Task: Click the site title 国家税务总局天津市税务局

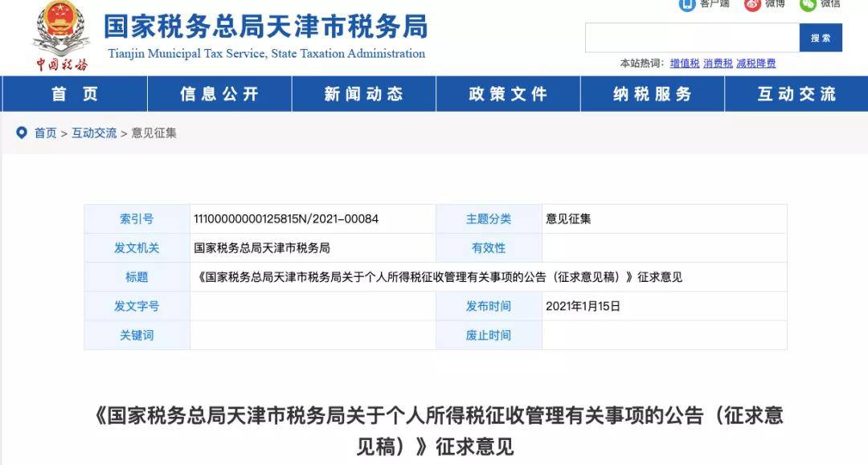Action: pyautogui.click(x=266, y=27)
